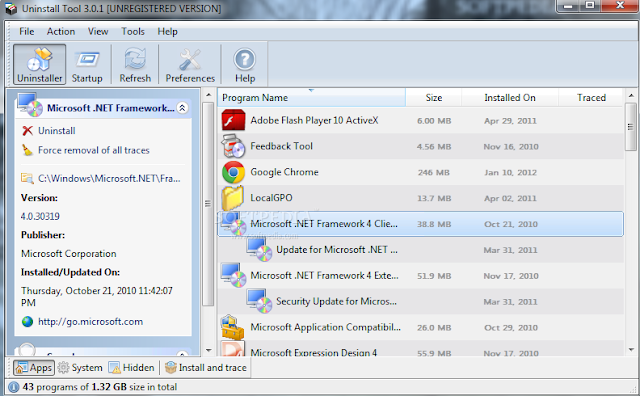The height and width of the screenshot is (396, 640).
Task: Click the globe icon beside website link
Action: [27, 322]
